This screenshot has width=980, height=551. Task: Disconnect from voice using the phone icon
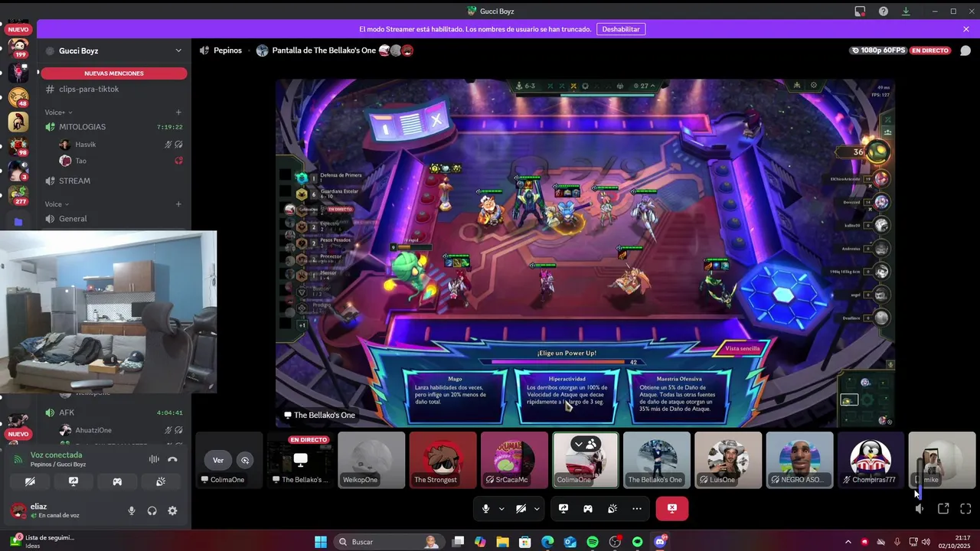tap(173, 459)
